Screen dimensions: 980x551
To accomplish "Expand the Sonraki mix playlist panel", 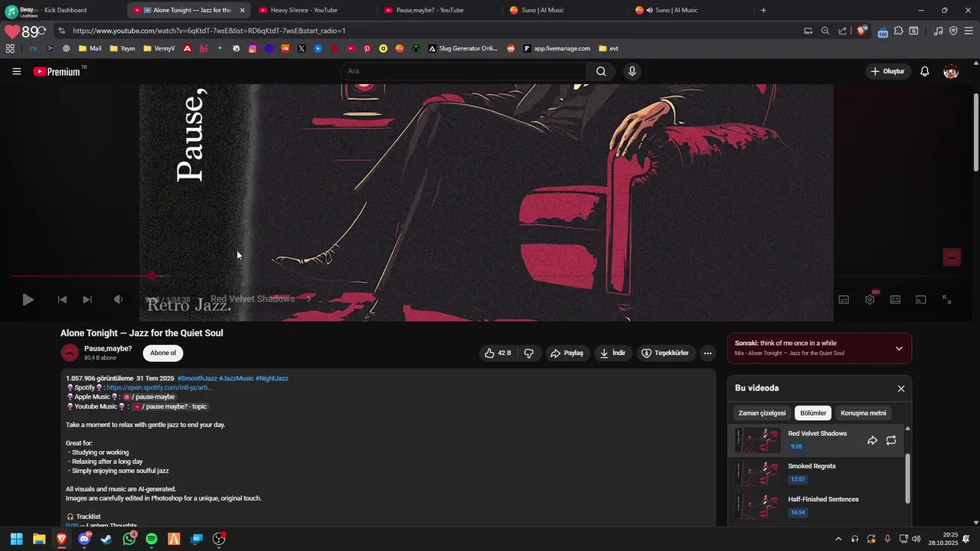I will tap(899, 348).
